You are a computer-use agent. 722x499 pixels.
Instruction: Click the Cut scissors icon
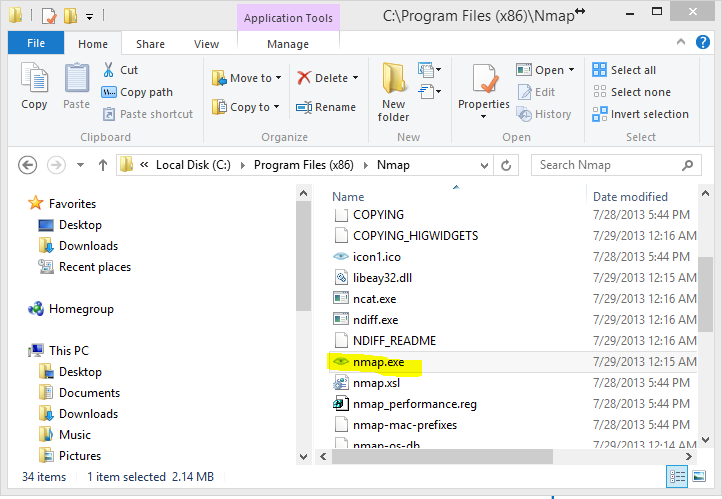pos(109,70)
